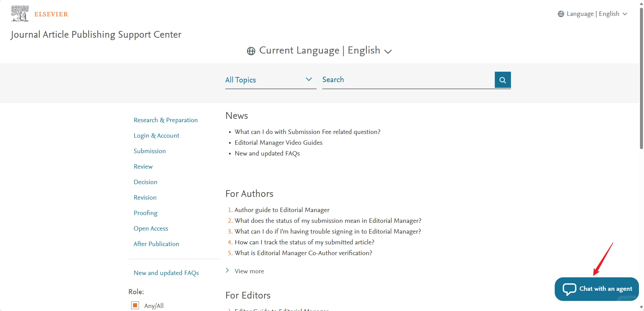644x311 pixels.
Task: Click the globe icon beside Current Language
Action: (251, 51)
